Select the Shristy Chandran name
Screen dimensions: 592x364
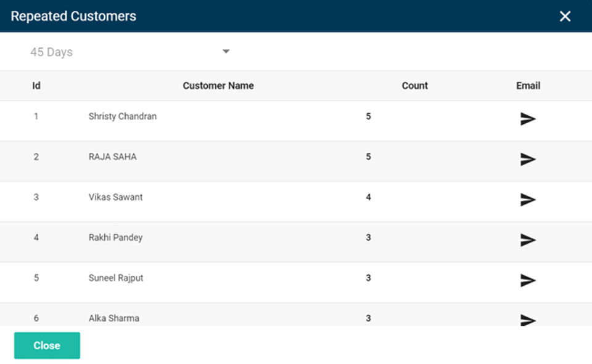(123, 116)
